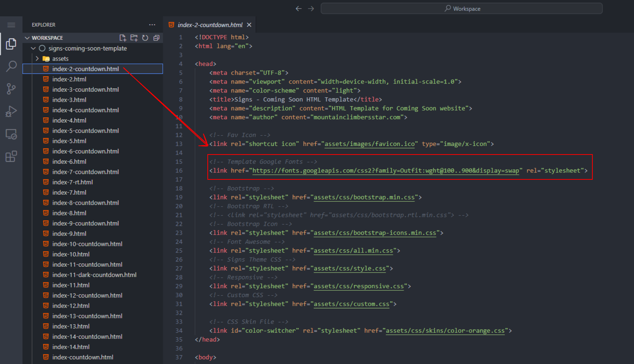Viewport: 634px width, 364px height.
Task: Click the Workspace search box
Action: [x=461, y=9]
